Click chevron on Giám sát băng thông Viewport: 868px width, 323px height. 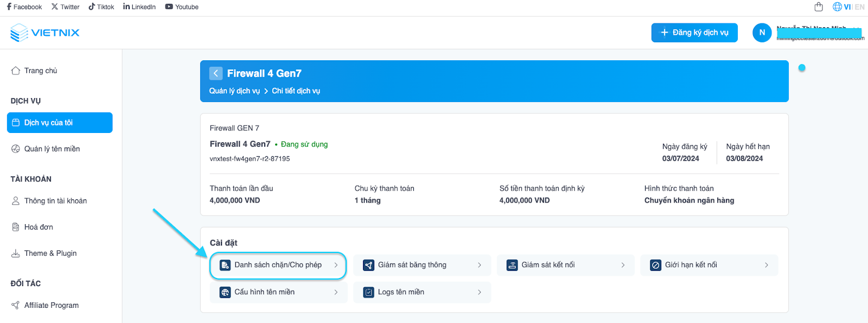(480, 265)
